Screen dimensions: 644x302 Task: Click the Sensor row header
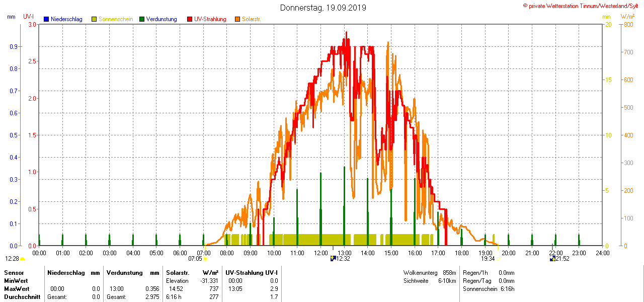14,272
